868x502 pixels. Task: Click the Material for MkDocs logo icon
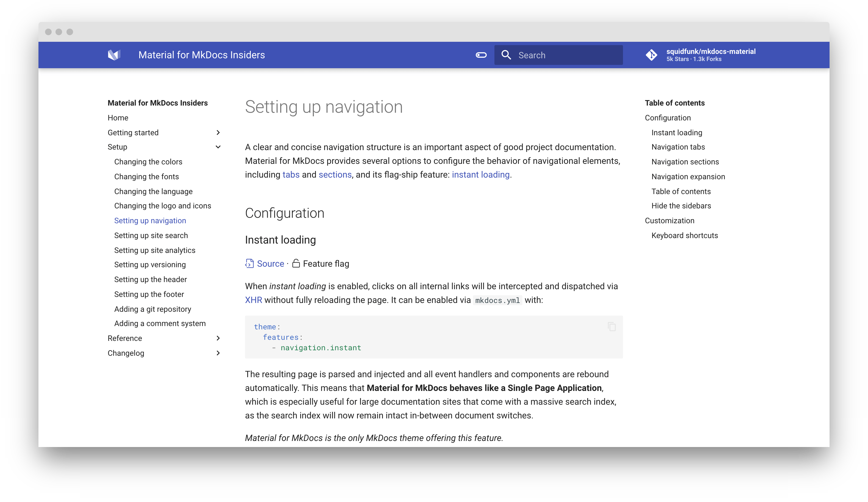(114, 55)
